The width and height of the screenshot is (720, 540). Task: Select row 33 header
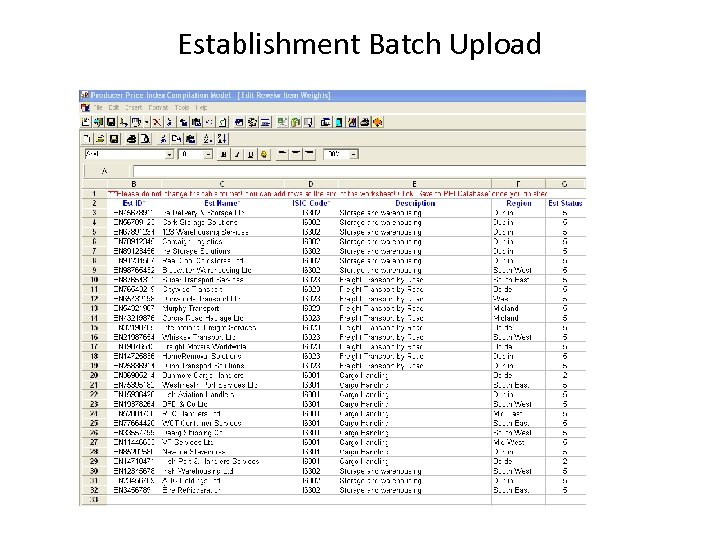point(94,499)
